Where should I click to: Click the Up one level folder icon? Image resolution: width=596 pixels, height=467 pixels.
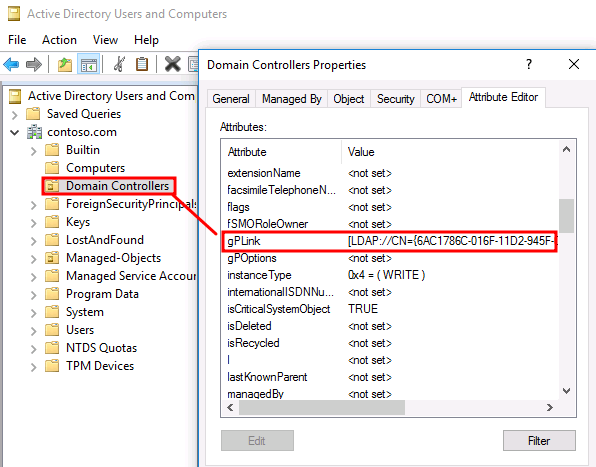point(65,65)
